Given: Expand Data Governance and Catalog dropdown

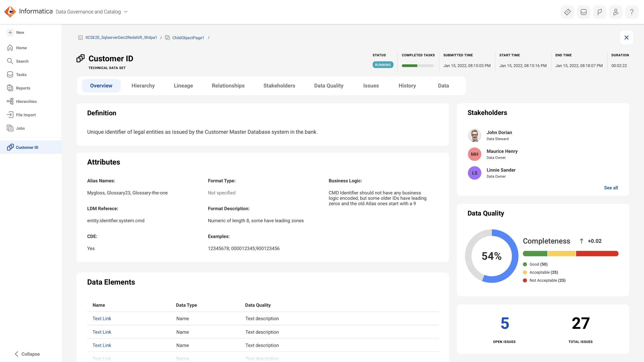Looking at the screenshot, I should click(x=126, y=12).
